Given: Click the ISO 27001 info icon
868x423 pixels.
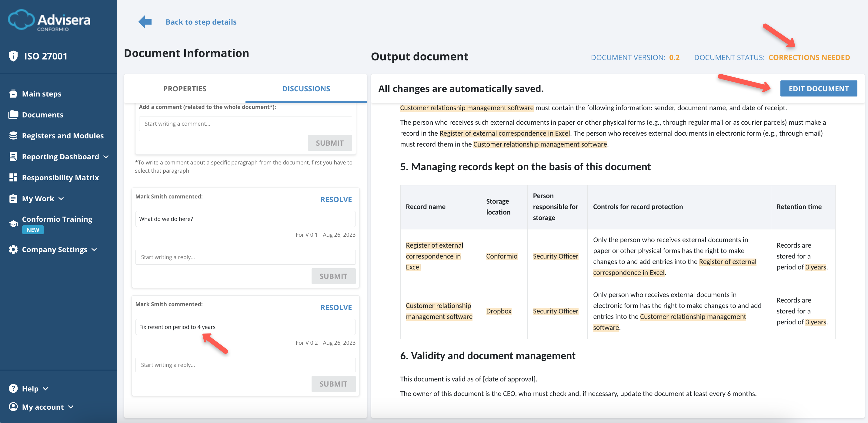Looking at the screenshot, I should tap(13, 56).
